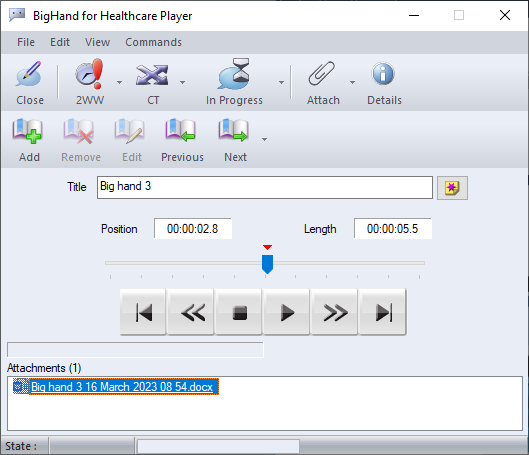Click the In Progress hourglass icon
Viewport: 529px width, 455px height.
tap(234, 74)
